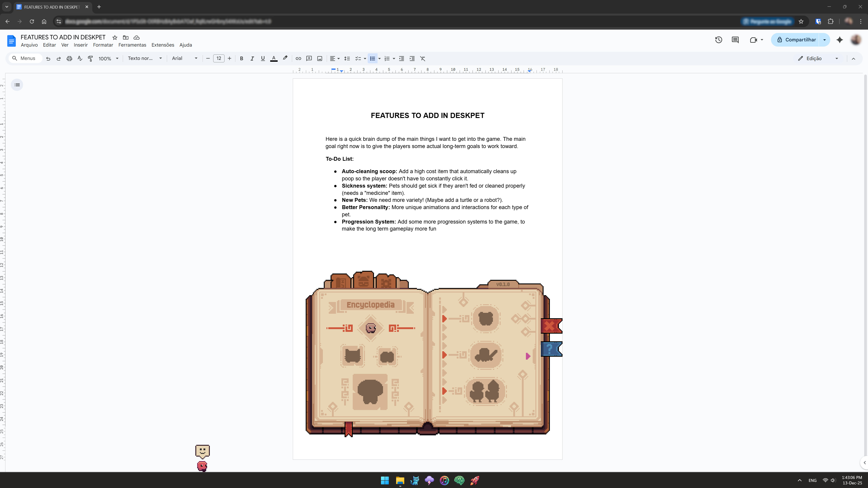Expand the zoom level dropdown

[109, 58]
